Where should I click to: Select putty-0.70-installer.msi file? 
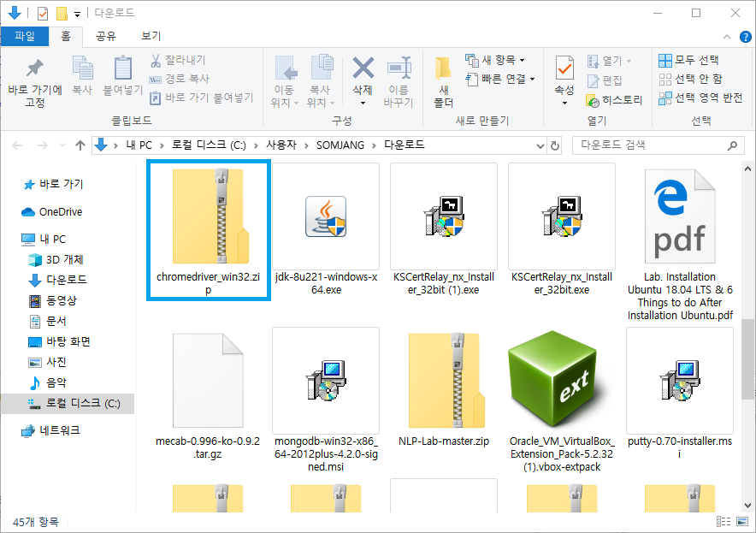point(680,394)
